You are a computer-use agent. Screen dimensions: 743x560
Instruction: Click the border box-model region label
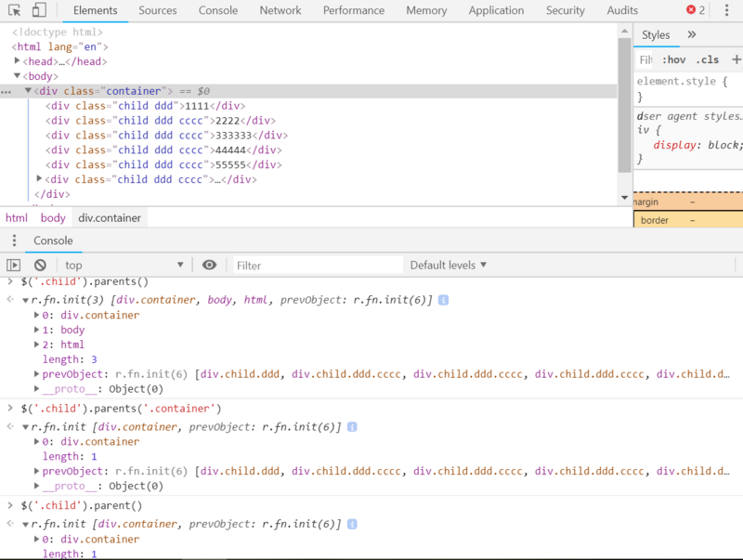point(655,220)
